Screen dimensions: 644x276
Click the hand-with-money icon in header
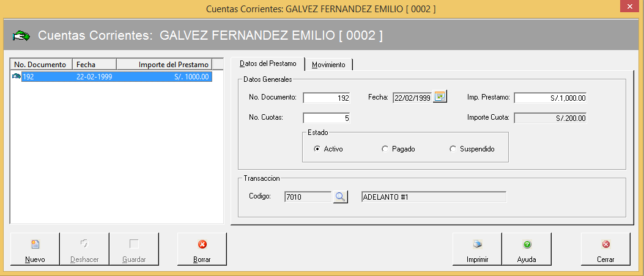click(x=21, y=36)
